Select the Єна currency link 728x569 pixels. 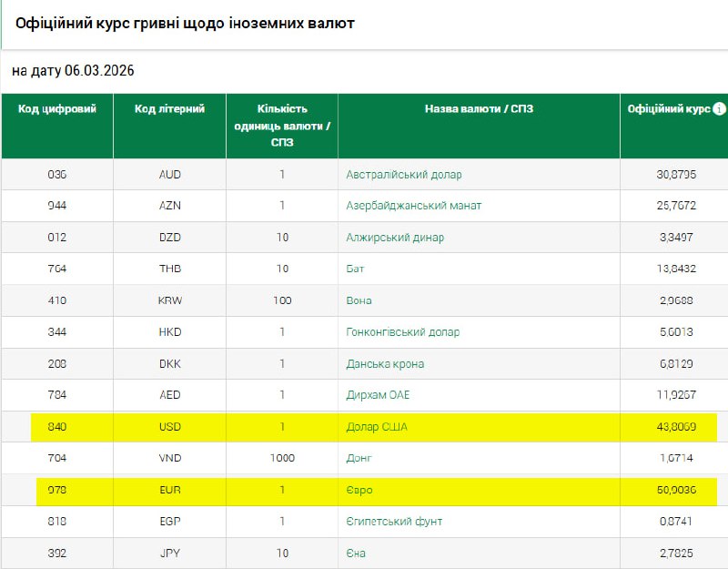pyautogui.click(x=356, y=554)
